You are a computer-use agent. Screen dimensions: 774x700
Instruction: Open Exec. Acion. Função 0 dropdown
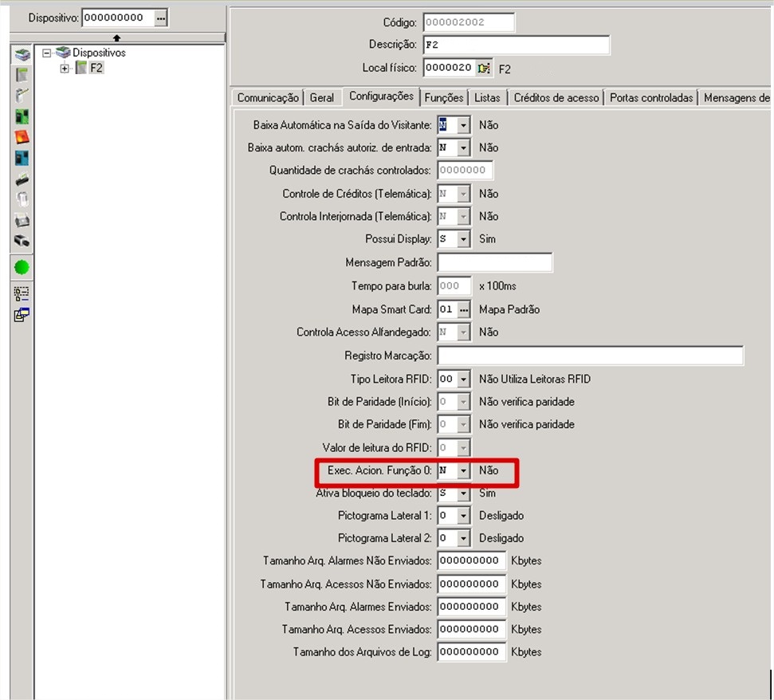(x=463, y=471)
